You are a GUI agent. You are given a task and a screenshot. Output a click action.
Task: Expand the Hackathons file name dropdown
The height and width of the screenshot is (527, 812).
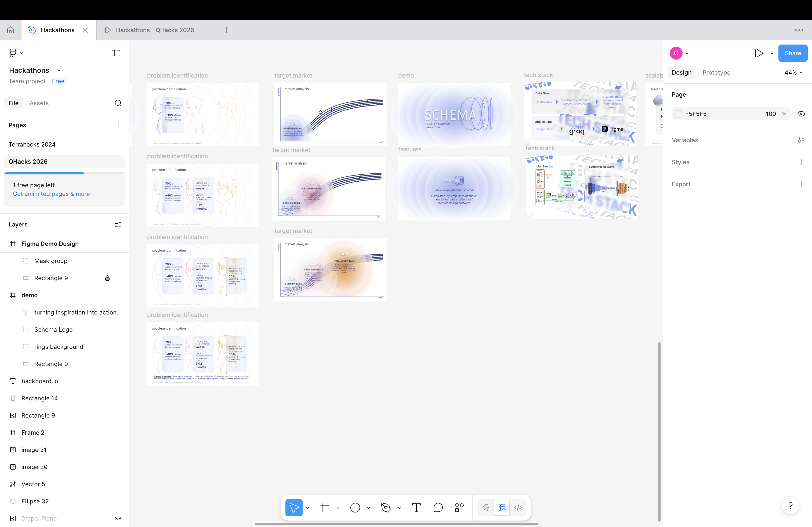(x=59, y=70)
